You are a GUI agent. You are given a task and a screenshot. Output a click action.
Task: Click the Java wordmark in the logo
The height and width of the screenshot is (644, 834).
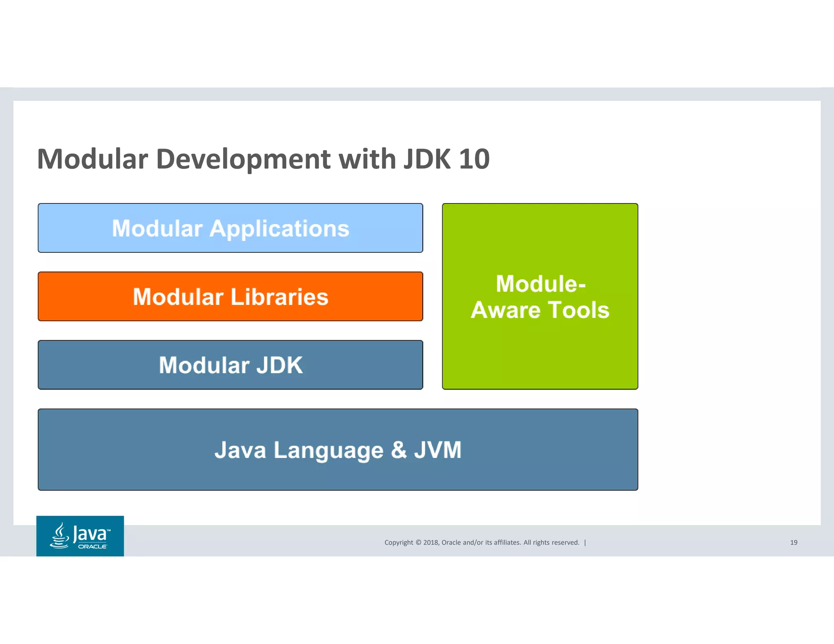pyautogui.click(x=90, y=534)
